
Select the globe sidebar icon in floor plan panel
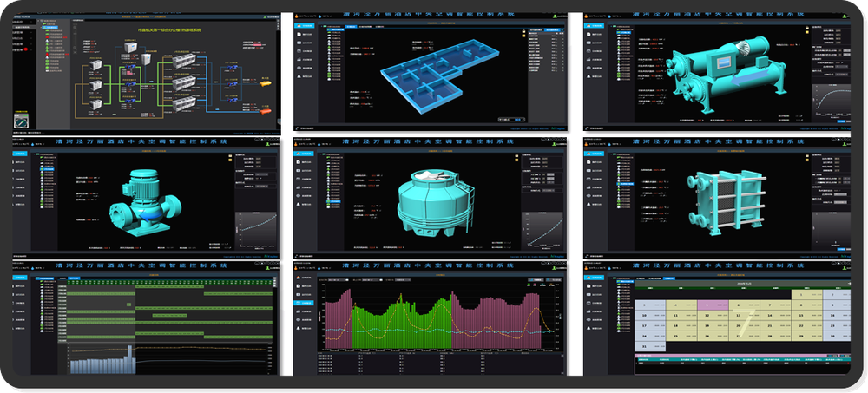pos(299,68)
